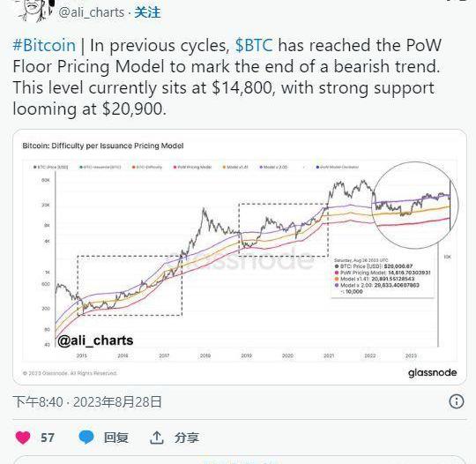Open the @ali_charts handle at the top

(x=92, y=12)
